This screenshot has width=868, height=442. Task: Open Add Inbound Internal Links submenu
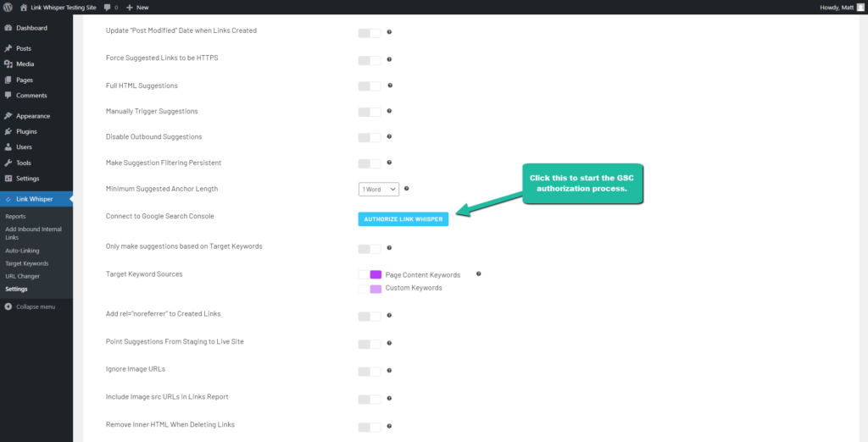tap(33, 233)
